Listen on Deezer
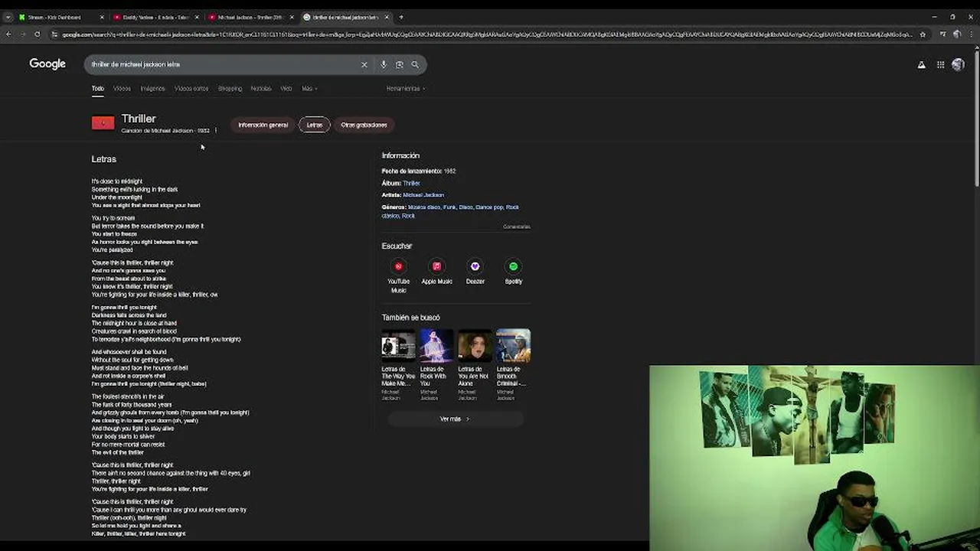Screen dimensions: 980x551 475,272
